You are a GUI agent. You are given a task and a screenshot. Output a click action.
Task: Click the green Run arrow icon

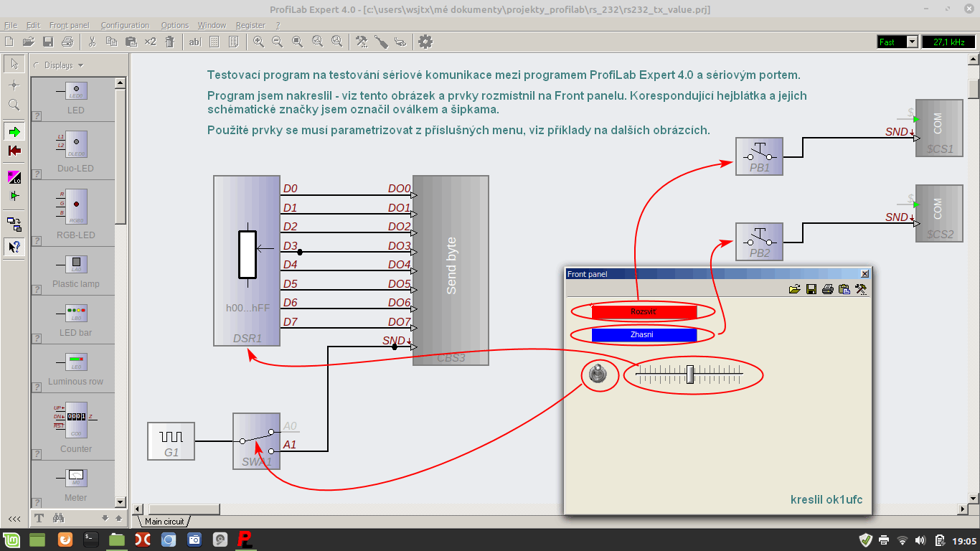(x=14, y=131)
